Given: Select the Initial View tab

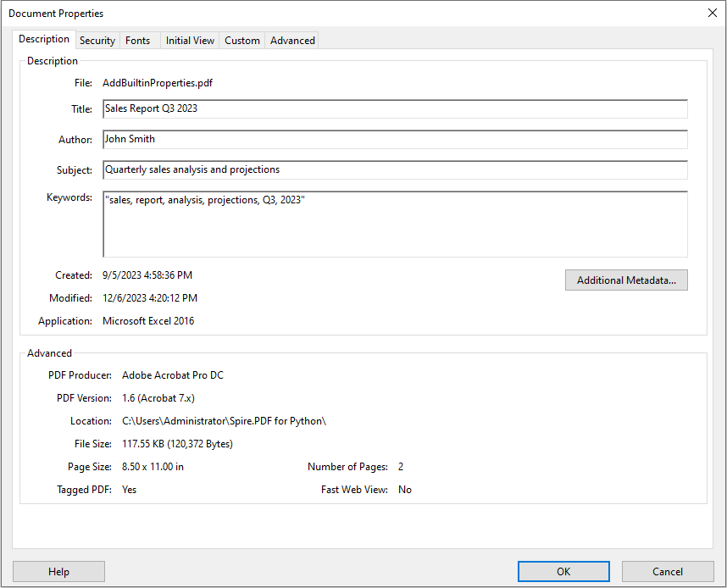Looking at the screenshot, I should (x=189, y=40).
